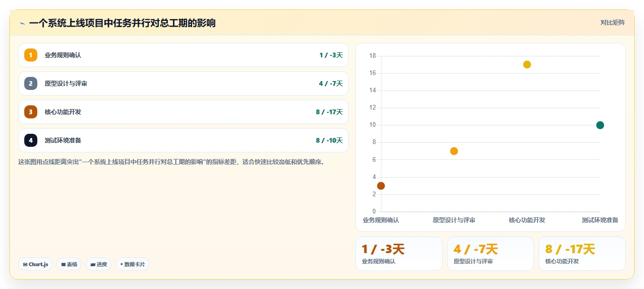The height and width of the screenshot is (289, 644).
Task: Click the 原型设计与评审 x-axis label
Action: [x=454, y=220]
